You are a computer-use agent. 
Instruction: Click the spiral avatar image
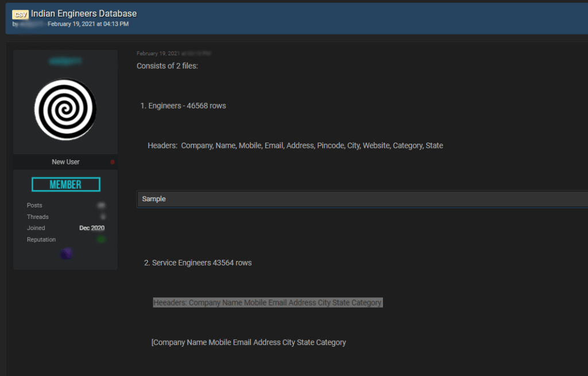(65, 109)
